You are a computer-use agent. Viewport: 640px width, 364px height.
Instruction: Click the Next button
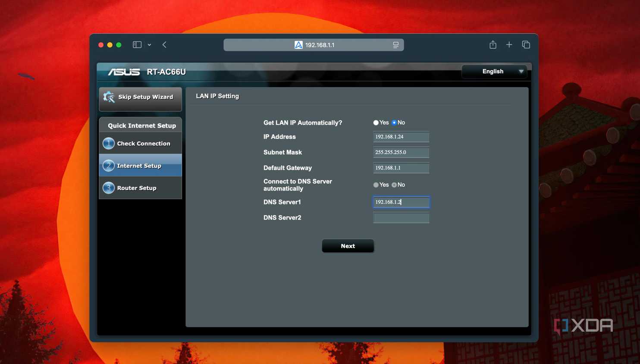(348, 246)
